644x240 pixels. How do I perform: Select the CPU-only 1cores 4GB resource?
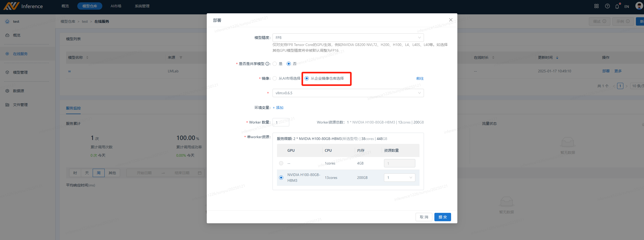281,163
